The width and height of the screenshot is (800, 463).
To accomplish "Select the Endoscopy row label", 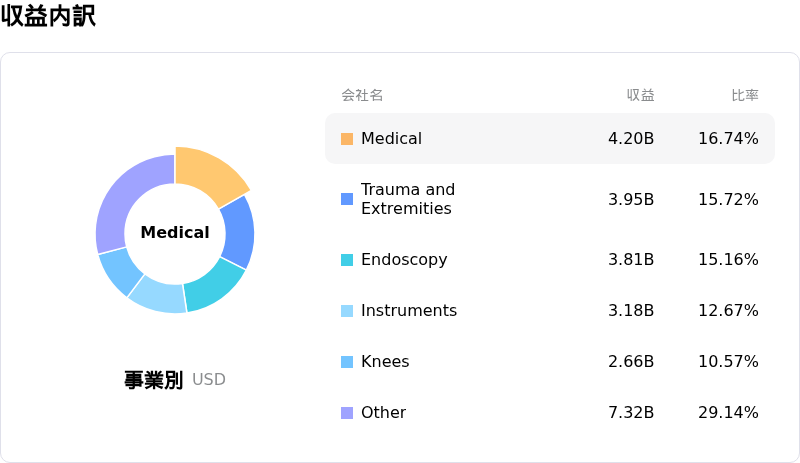I will coord(404,259).
